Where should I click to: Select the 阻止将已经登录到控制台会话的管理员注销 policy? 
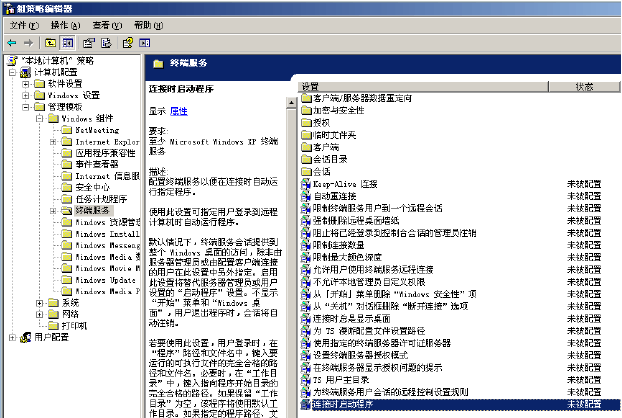(395, 233)
